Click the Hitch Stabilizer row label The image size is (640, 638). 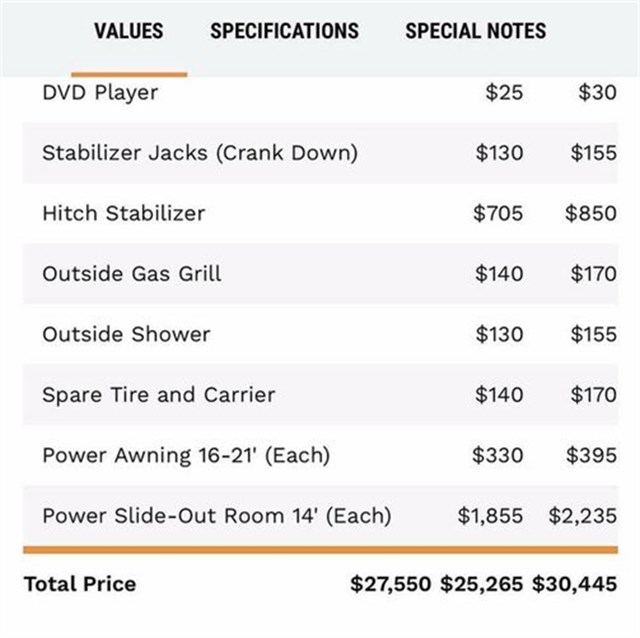pyautogui.click(x=123, y=213)
